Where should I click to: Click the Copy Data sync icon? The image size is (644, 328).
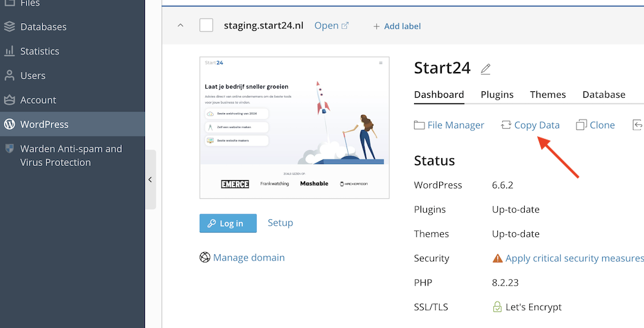coord(506,125)
